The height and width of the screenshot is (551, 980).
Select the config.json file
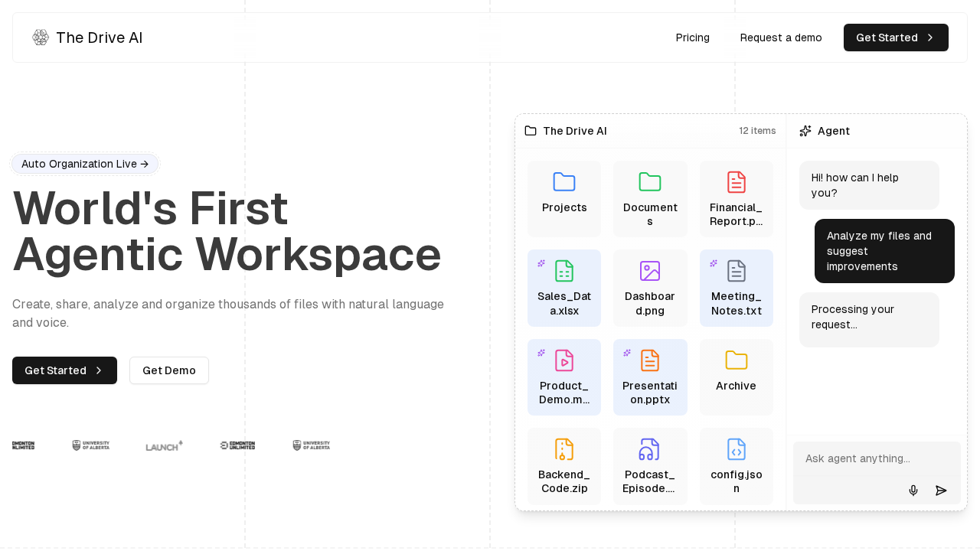pos(736,466)
